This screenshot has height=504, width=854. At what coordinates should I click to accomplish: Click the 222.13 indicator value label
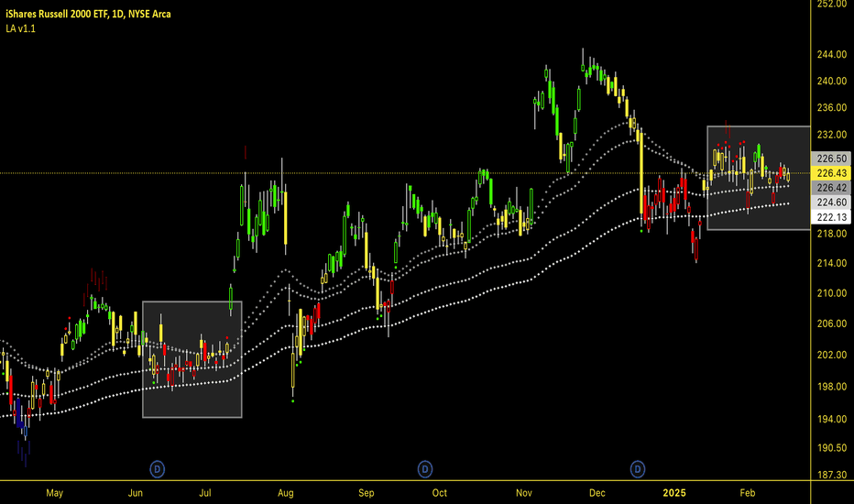[x=832, y=217]
